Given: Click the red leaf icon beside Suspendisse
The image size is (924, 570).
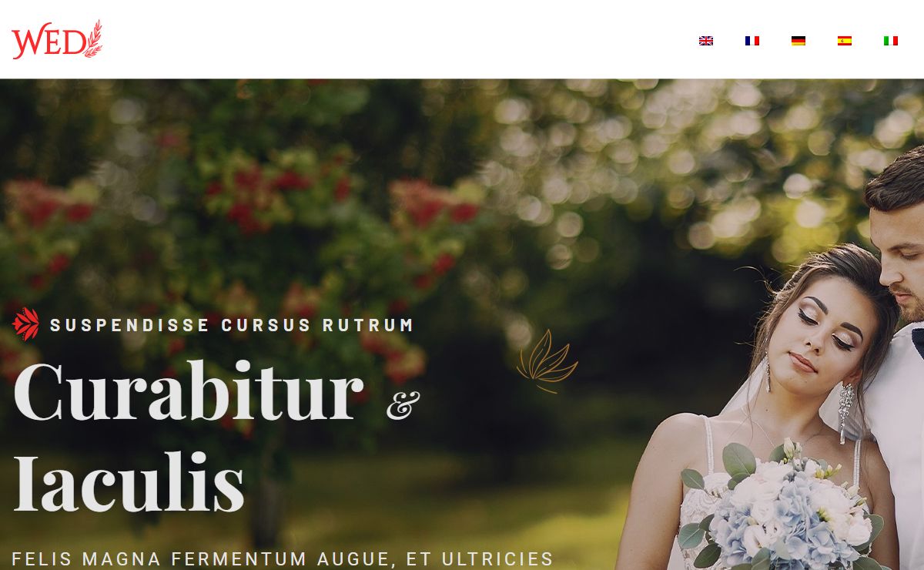Looking at the screenshot, I should coord(26,324).
